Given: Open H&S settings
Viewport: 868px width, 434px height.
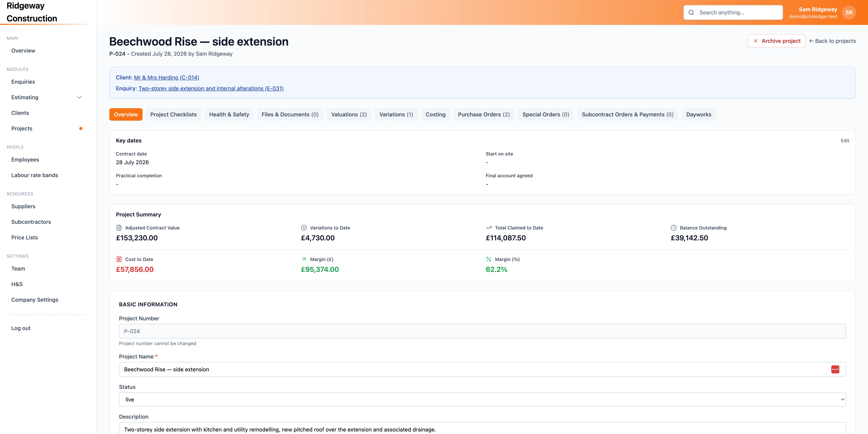Looking at the screenshot, I should (x=17, y=284).
